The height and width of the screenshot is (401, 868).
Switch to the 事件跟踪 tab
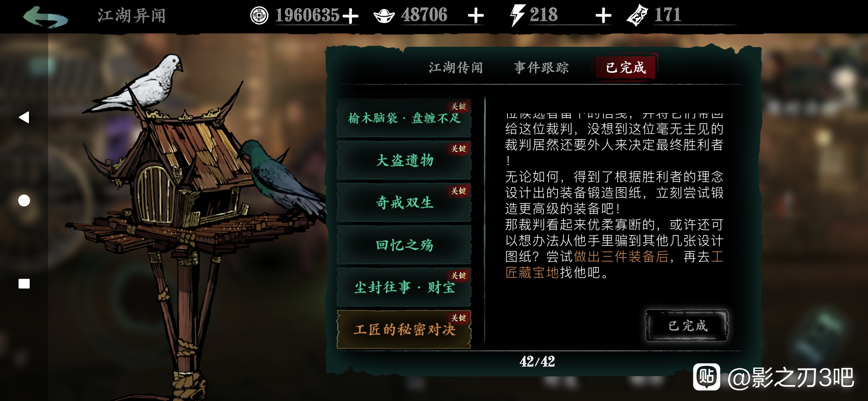tap(541, 68)
